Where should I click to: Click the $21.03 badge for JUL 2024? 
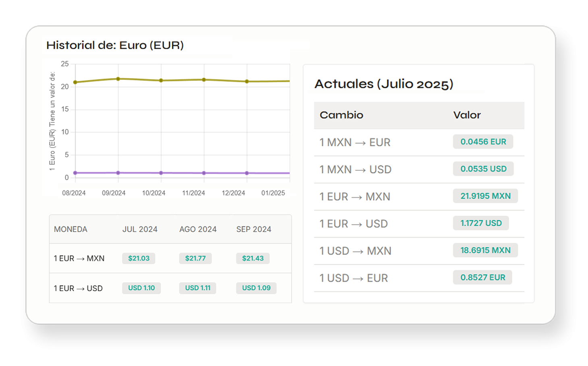[x=139, y=258]
